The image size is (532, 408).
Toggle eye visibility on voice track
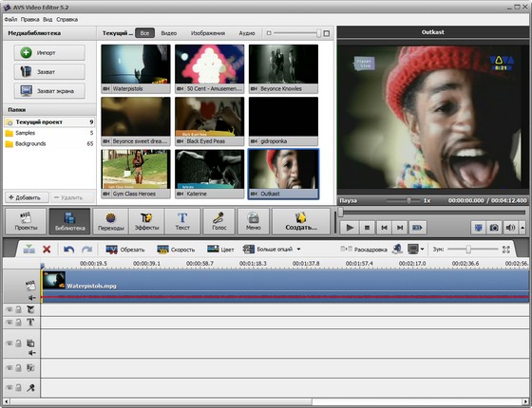coord(9,387)
